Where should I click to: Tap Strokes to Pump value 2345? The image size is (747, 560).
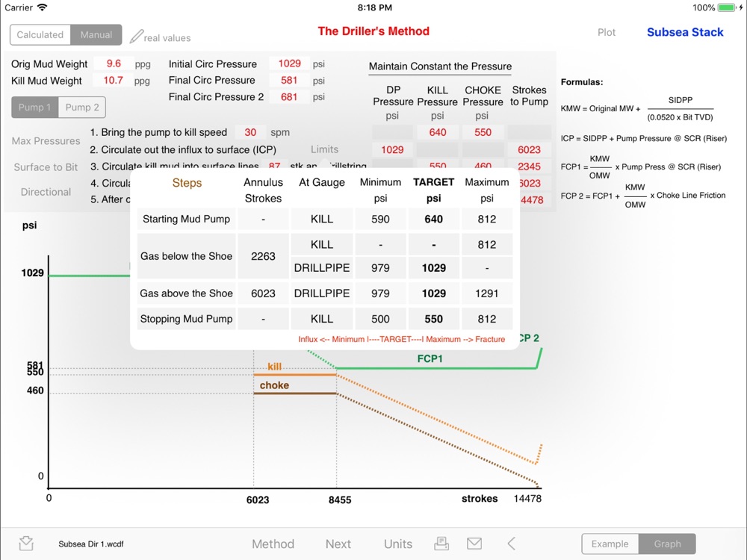[530, 167]
